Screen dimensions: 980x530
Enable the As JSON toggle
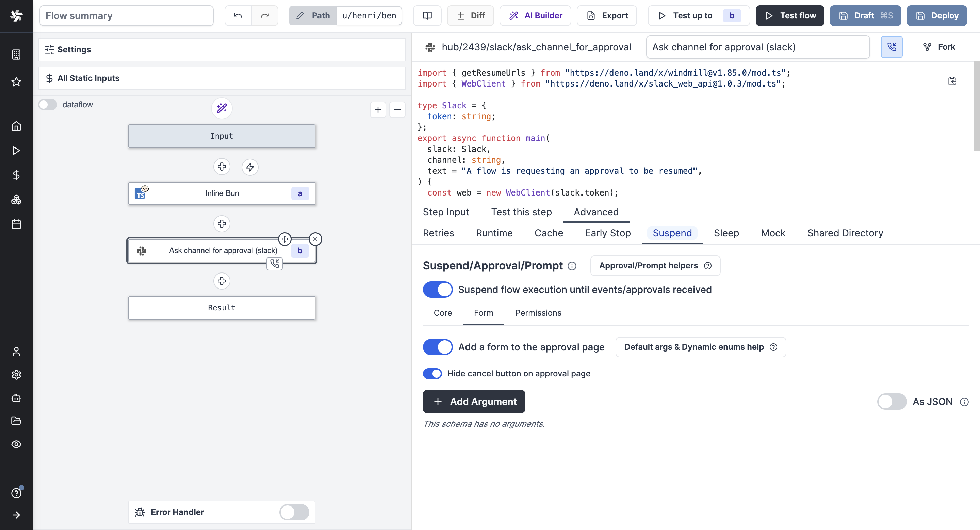[892, 402]
